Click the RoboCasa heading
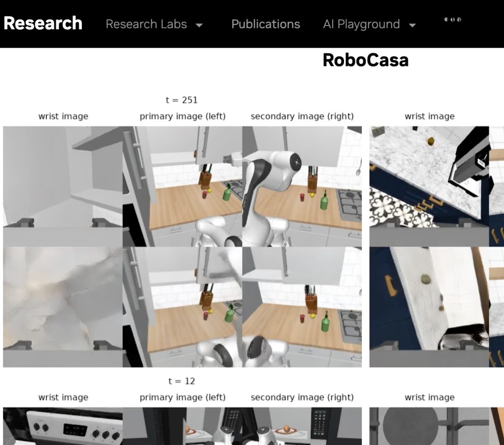Viewport: 504px width, 445px height. 365,60
